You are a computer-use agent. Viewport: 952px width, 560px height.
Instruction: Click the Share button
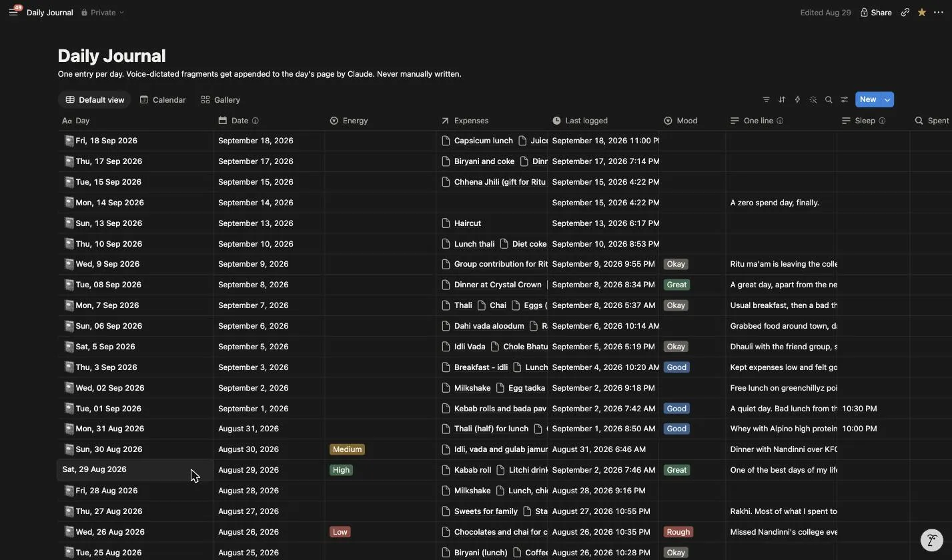tap(875, 12)
